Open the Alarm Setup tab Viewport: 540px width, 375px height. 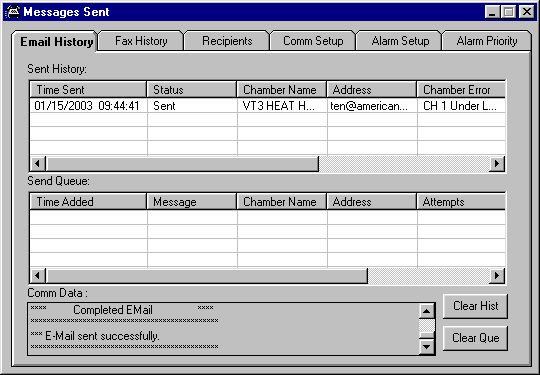pyautogui.click(x=400, y=41)
